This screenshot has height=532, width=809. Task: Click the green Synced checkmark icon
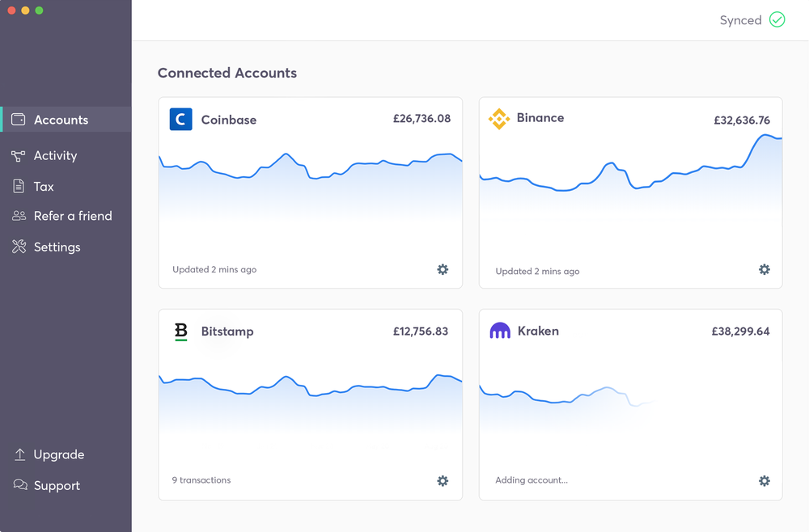click(777, 19)
